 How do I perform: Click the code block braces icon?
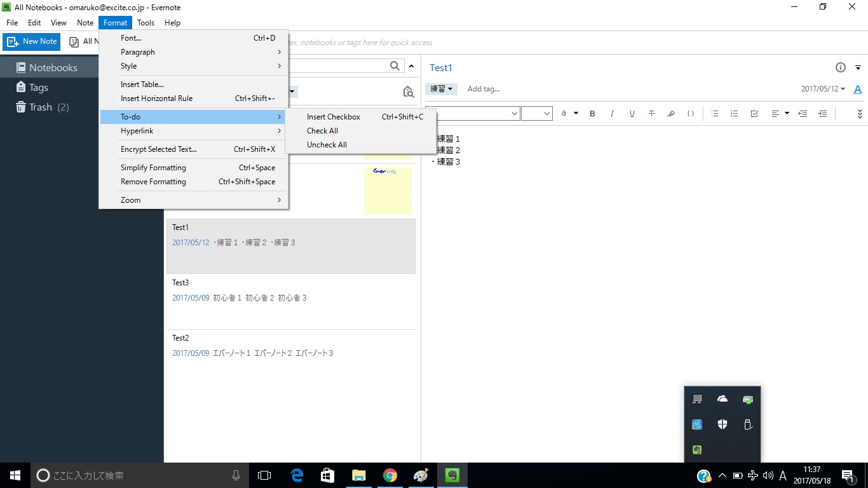[691, 114]
